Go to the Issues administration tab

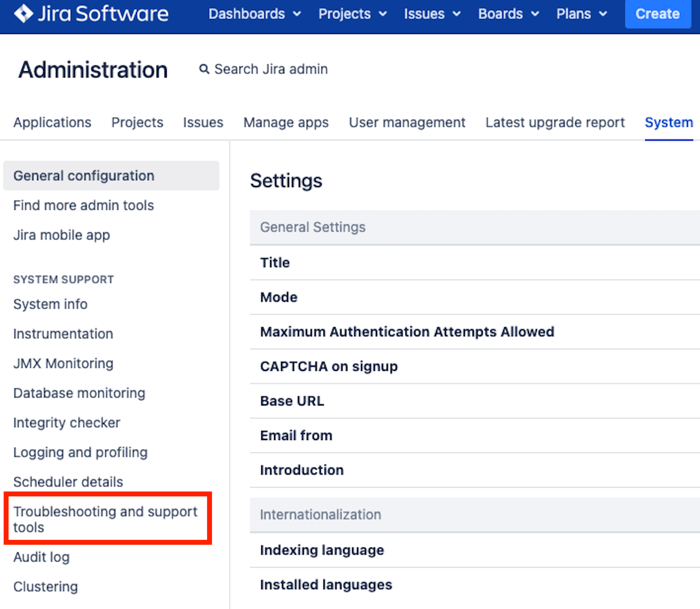click(x=203, y=122)
